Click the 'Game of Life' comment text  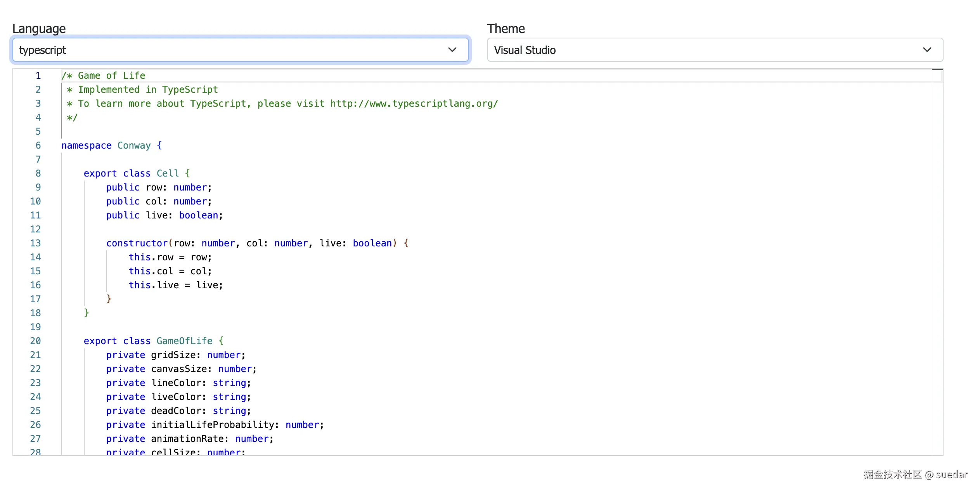pyautogui.click(x=111, y=76)
